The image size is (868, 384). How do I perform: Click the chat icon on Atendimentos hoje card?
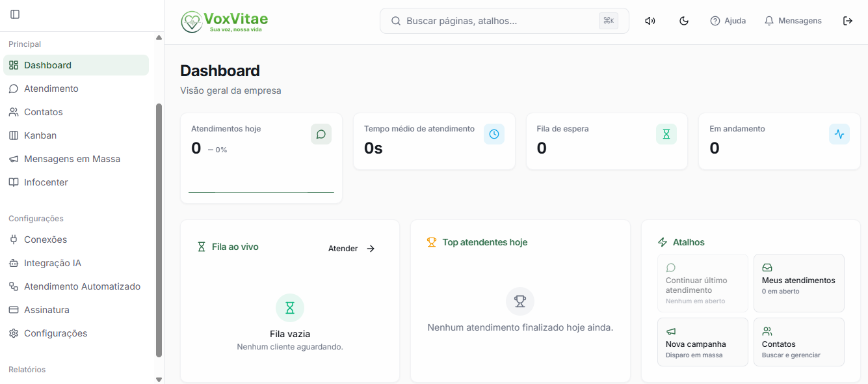(x=321, y=134)
